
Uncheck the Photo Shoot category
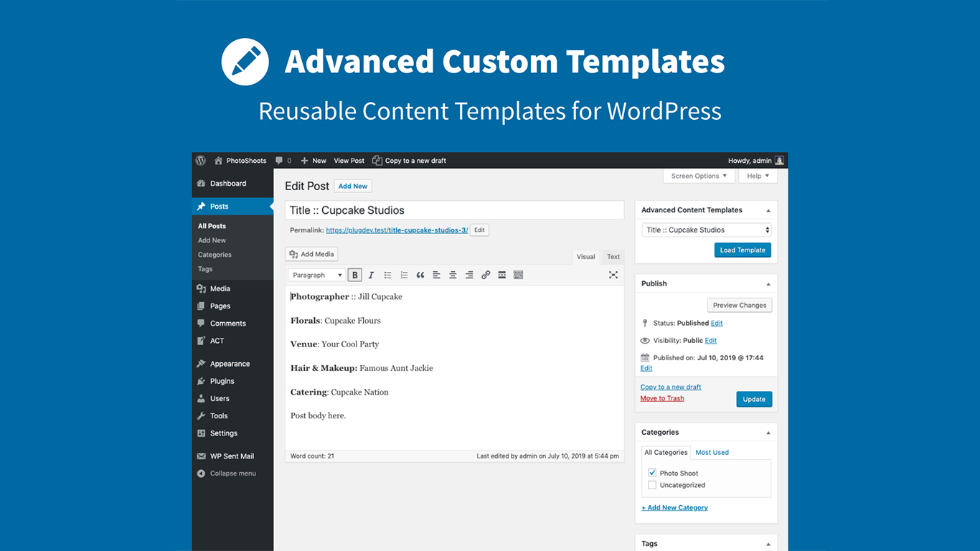pyautogui.click(x=652, y=473)
